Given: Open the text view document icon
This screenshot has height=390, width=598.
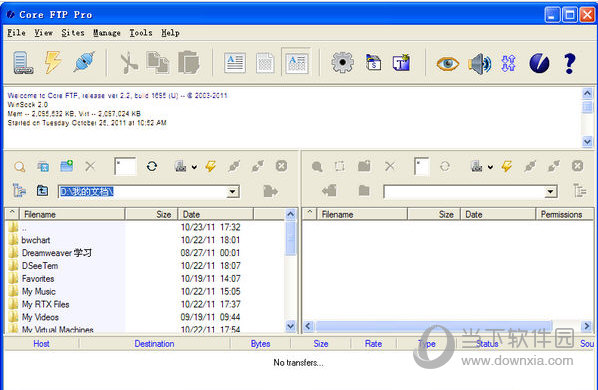Looking at the screenshot, I should pos(235,63).
